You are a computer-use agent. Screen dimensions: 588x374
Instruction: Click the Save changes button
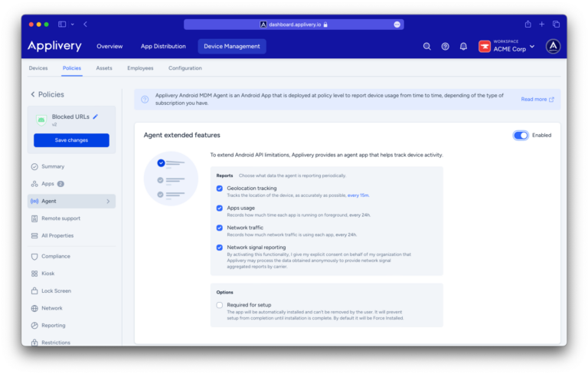(71, 140)
